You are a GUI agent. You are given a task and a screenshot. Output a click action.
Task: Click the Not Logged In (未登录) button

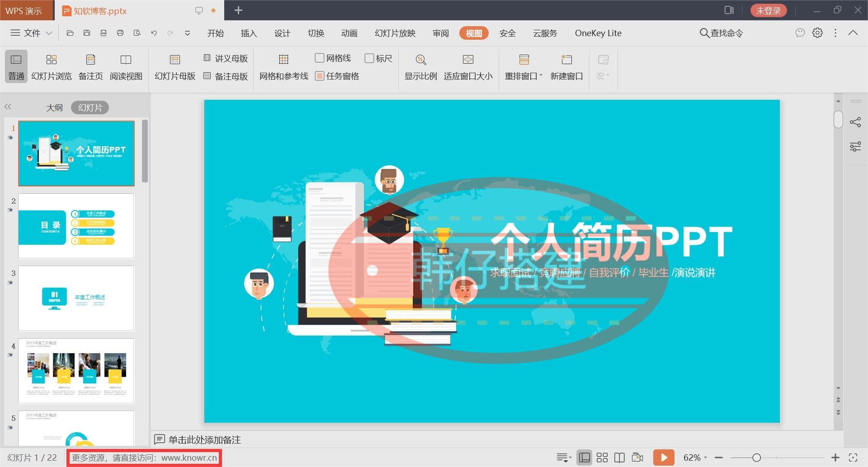(768, 10)
